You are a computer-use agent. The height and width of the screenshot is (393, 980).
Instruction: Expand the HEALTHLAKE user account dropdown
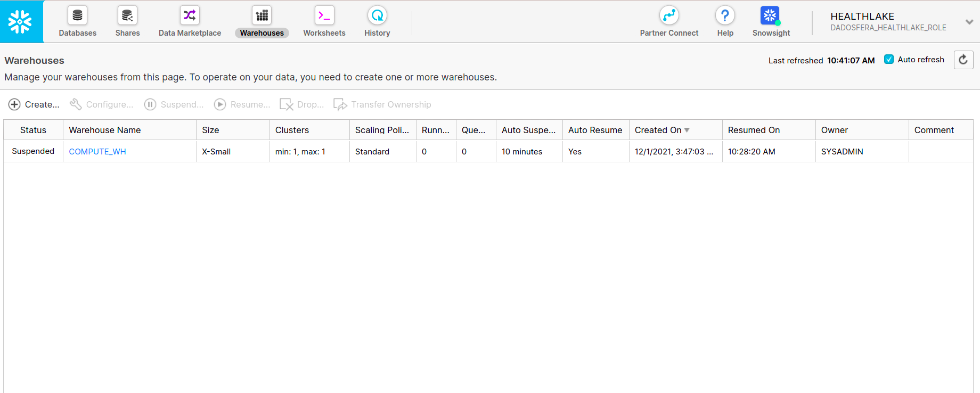click(x=969, y=22)
